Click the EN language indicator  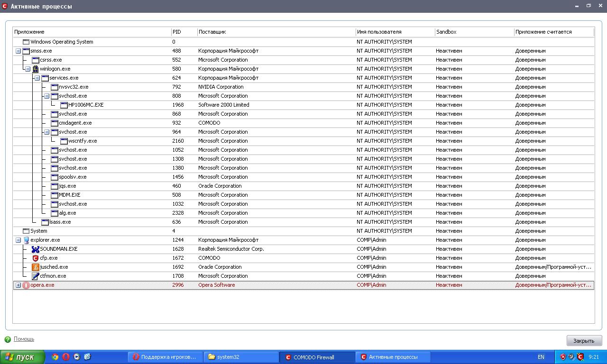541,357
